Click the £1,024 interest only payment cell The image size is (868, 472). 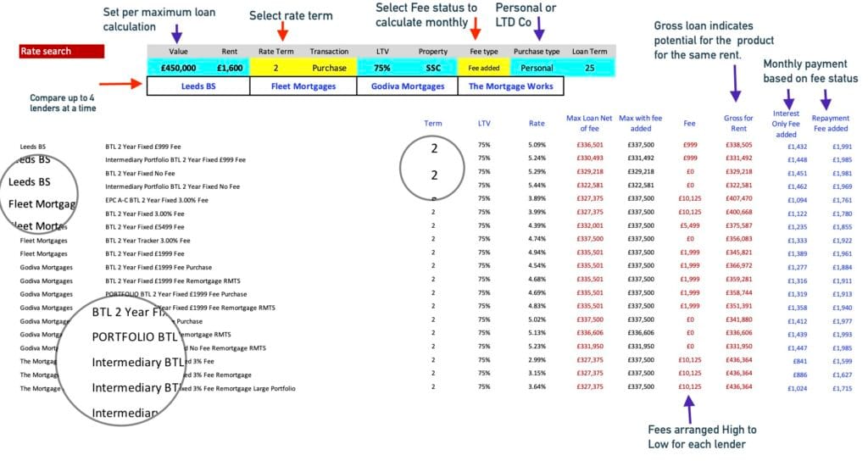coord(797,389)
